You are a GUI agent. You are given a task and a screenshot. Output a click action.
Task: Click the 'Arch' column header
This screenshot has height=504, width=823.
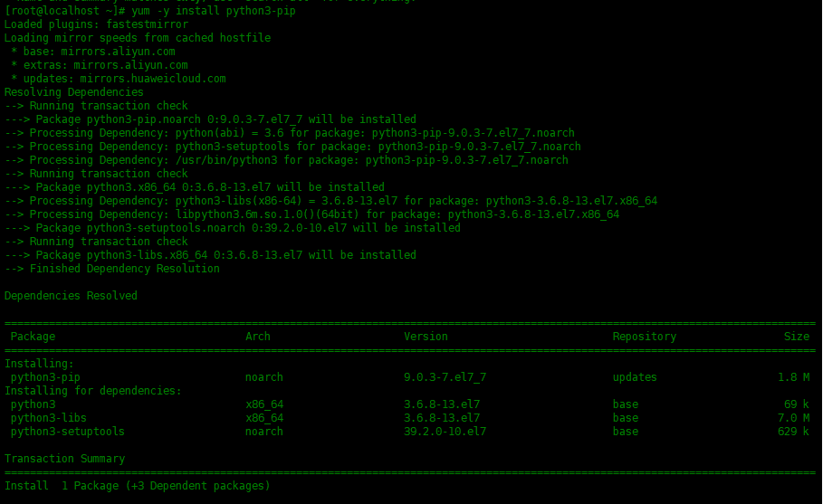(x=258, y=337)
